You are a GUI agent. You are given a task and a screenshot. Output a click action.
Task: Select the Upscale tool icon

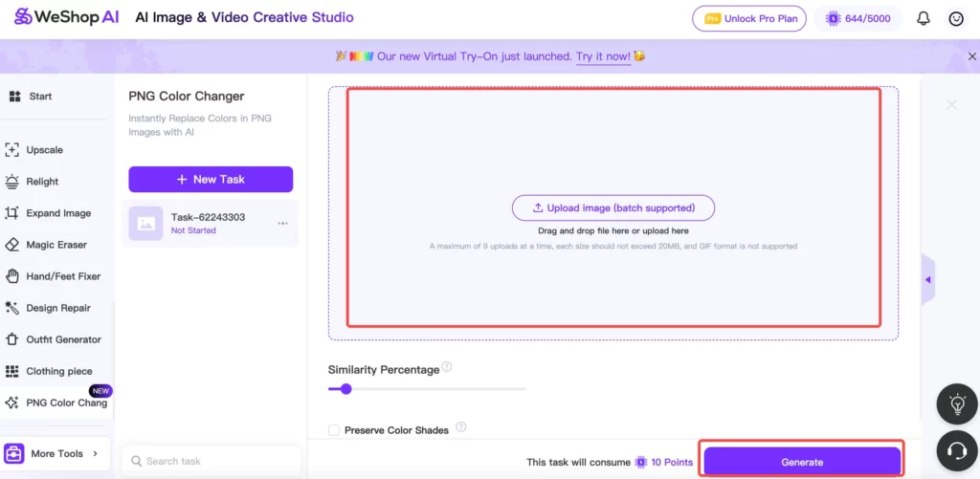(11, 150)
